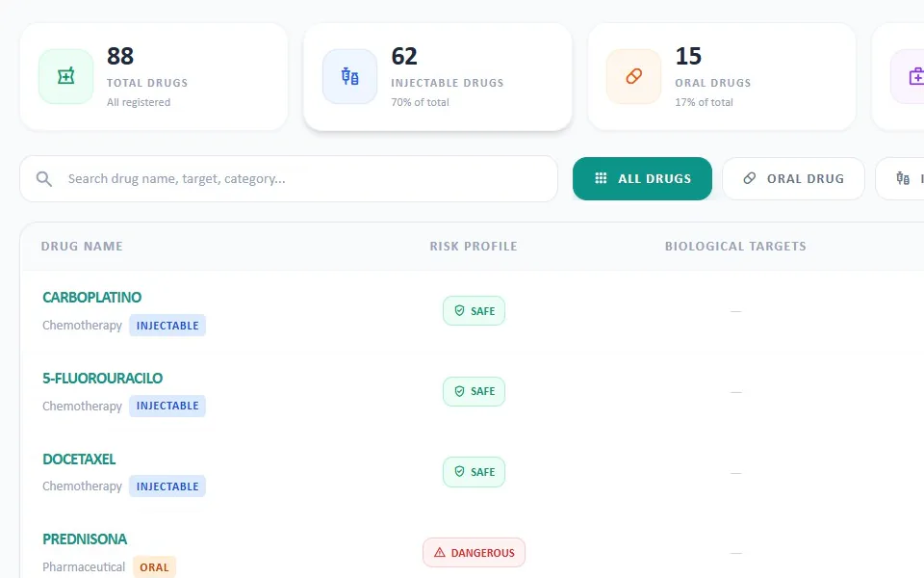Open the CARBOPLATINO drug entry
This screenshot has height=578, width=924.
pyautogui.click(x=92, y=298)
